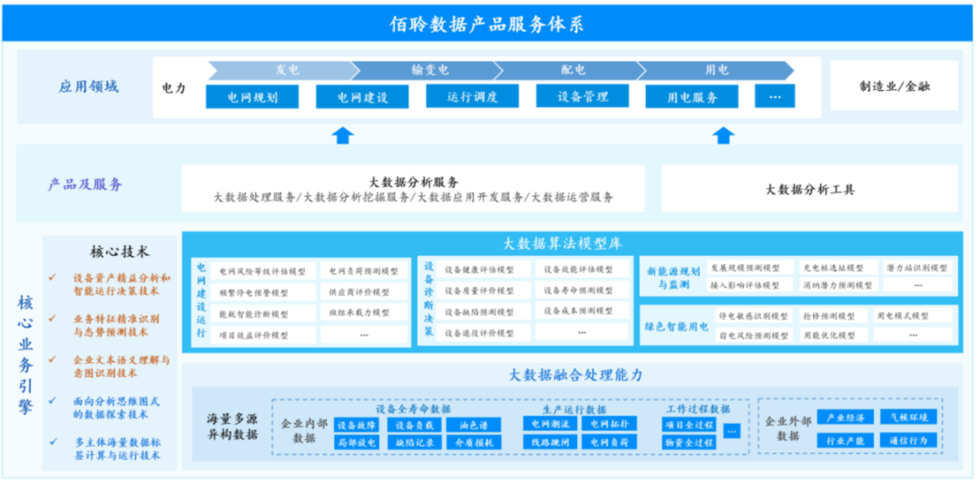The image size is (980, 483).
Task: Click the 大数据分析服务 heading
Action: [x=413, y=182]
